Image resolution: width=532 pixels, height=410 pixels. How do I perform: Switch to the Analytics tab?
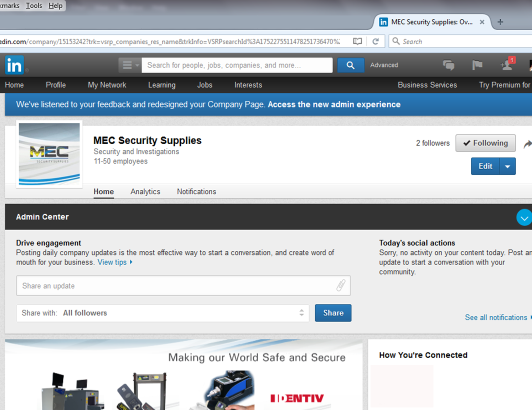[145, 191]
